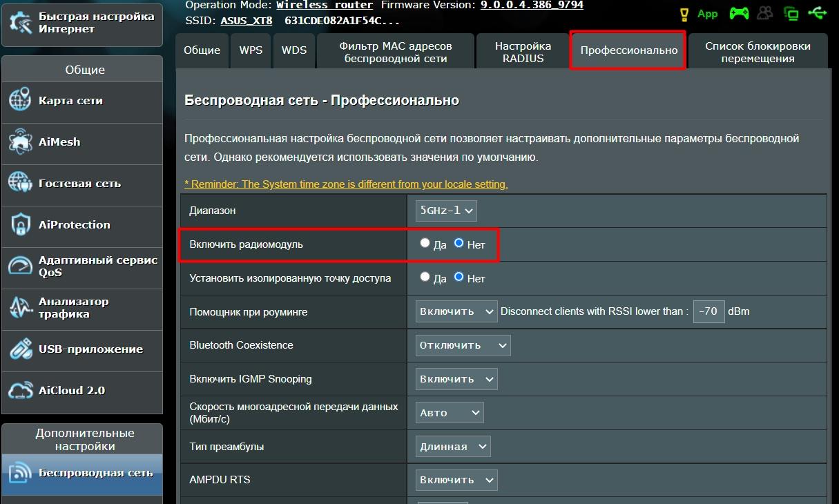Select Да for Включить радиомодуль
Viewport: 839px width, 504px height.
(425, 243)
